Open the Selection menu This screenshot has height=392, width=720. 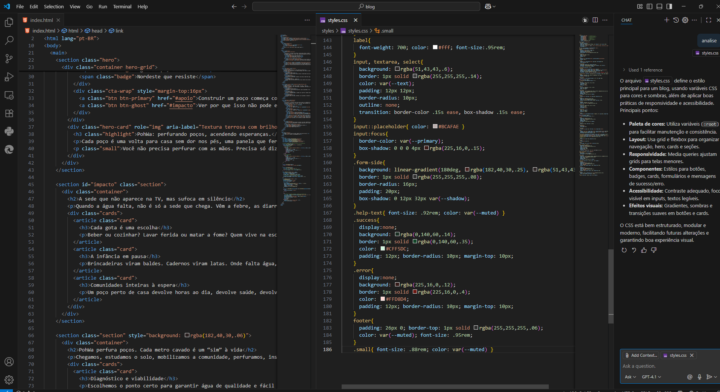[54, 6]
